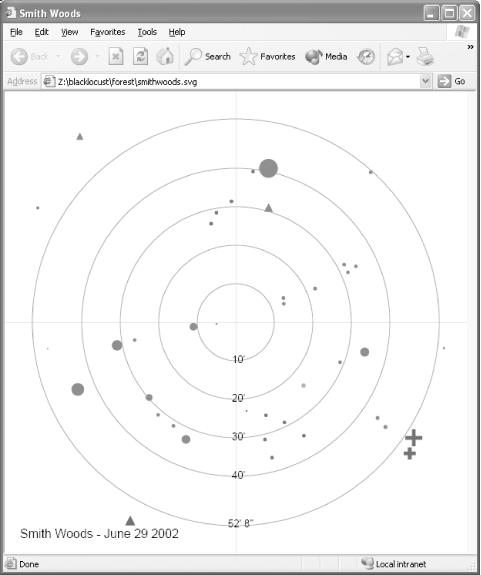Open the Mail dropdown arrow
Image resolution: width=481 pixels, height=575 pixels.
pos(408,57)
